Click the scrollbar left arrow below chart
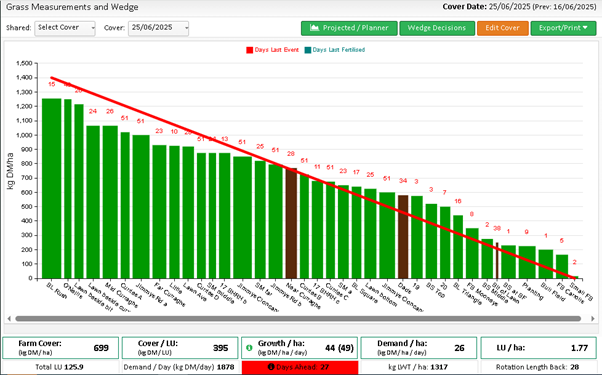 [x=9, y=319]
